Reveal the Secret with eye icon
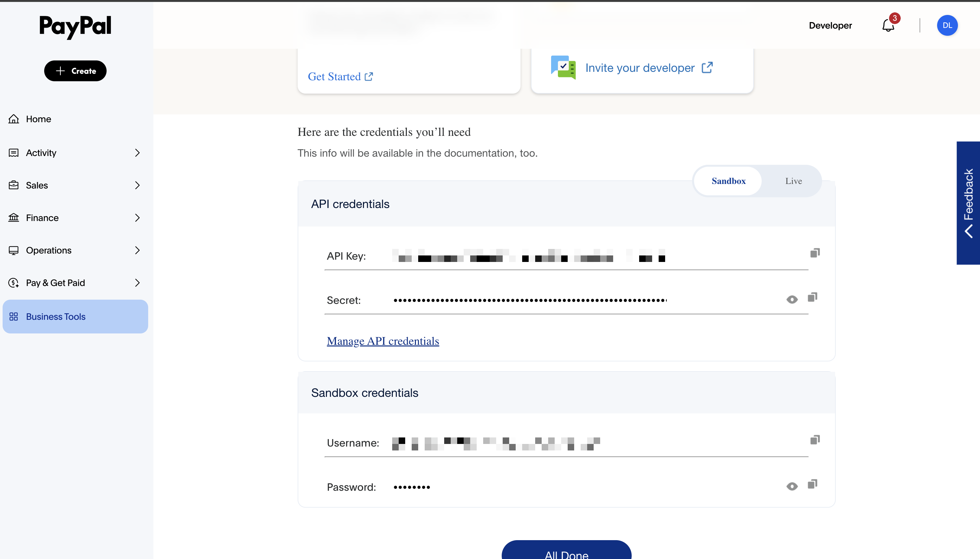The height and width of the screenshot is (559, 980). (792, 299)
